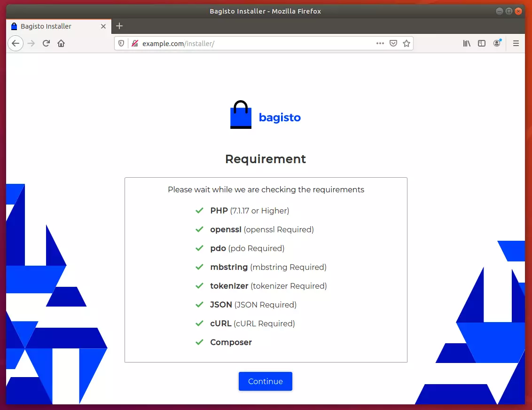532x410 pixels.
Task: Click the Composer requirement check mark
Action: (x=199, y=342)
